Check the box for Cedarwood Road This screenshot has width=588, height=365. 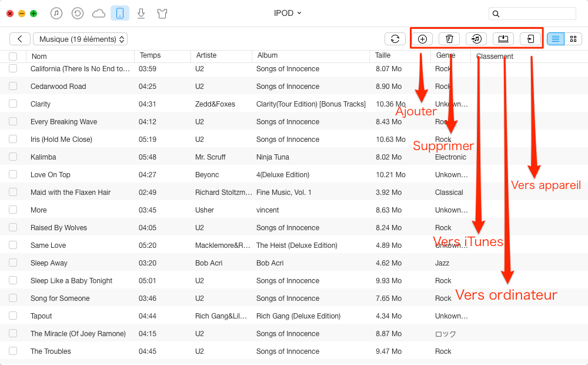click(13, 86)
